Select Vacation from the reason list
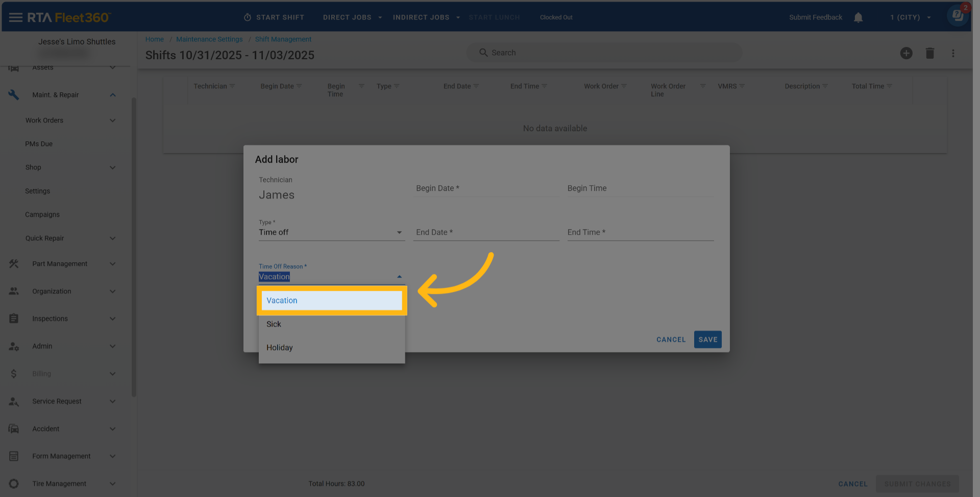 pyautogui.click(x=331, y=301)
